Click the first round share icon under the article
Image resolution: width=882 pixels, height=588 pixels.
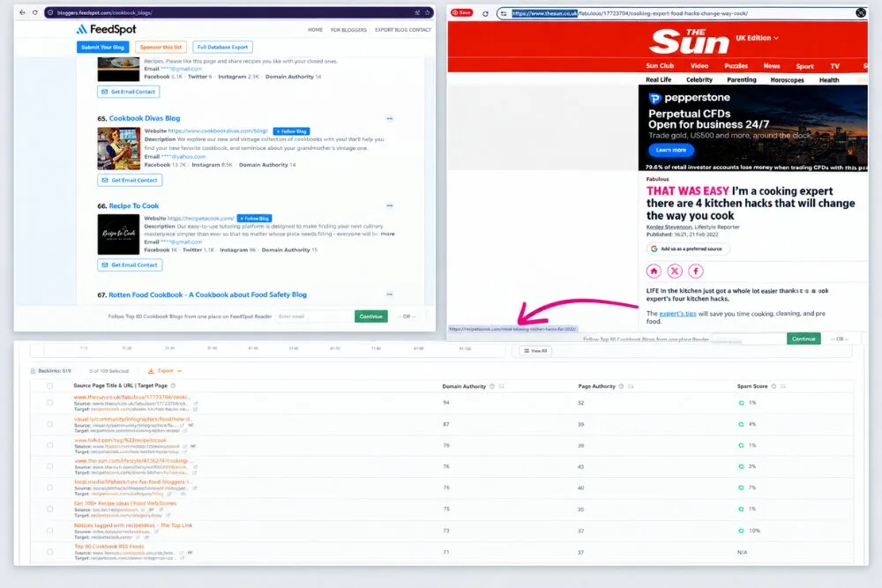[654, 272]
